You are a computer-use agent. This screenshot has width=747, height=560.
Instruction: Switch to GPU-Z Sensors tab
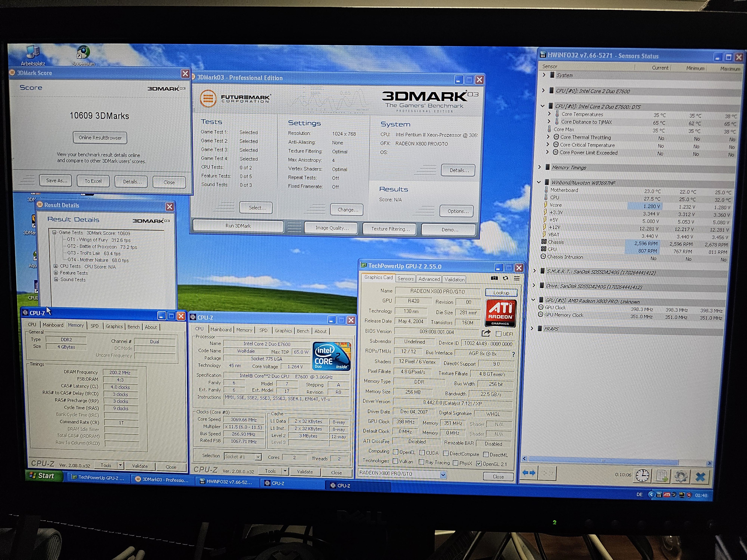coord(405,279)
